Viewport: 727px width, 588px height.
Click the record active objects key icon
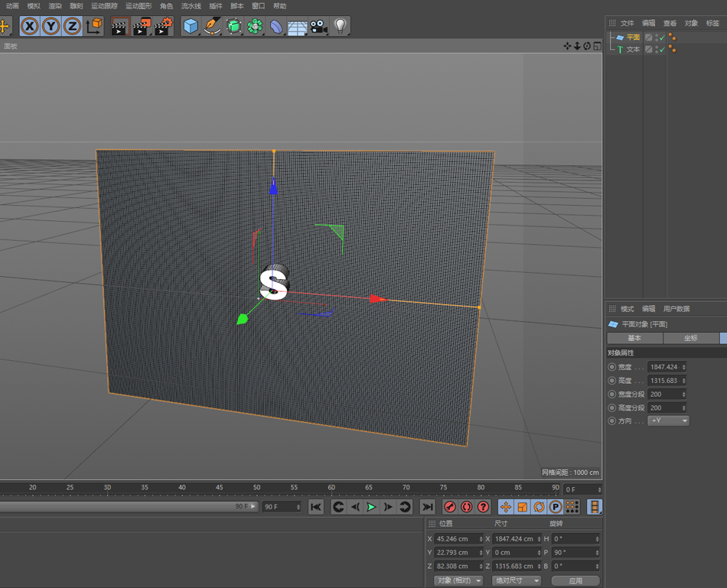pos(450,507)
